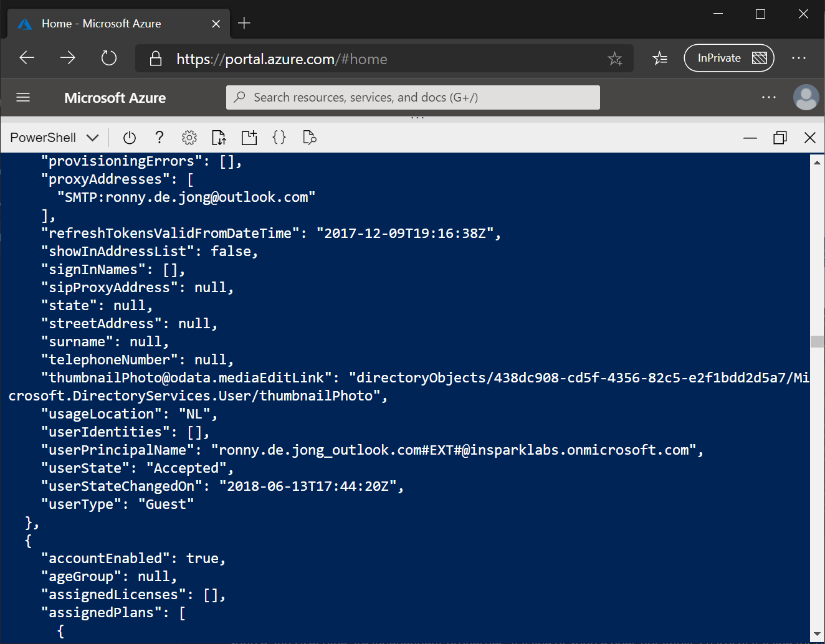Open Azure header more options ellipsis
The width and height of the screenshot is (825, 644).
[x=769, y=97]
